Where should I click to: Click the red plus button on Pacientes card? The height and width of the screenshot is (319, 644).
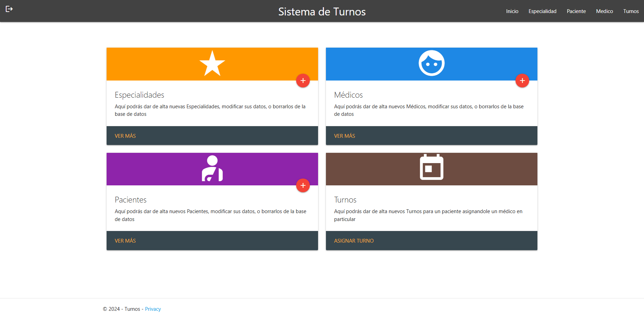[x=303, y=185]
